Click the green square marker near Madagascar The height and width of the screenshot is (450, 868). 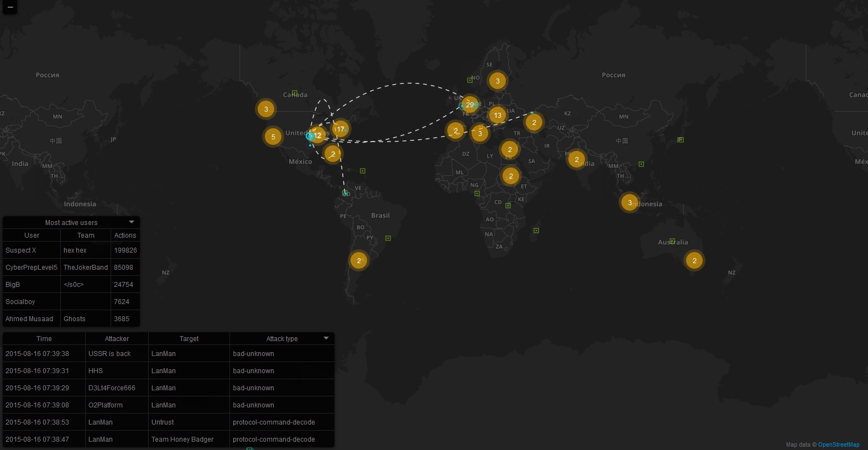coord(536,230)
